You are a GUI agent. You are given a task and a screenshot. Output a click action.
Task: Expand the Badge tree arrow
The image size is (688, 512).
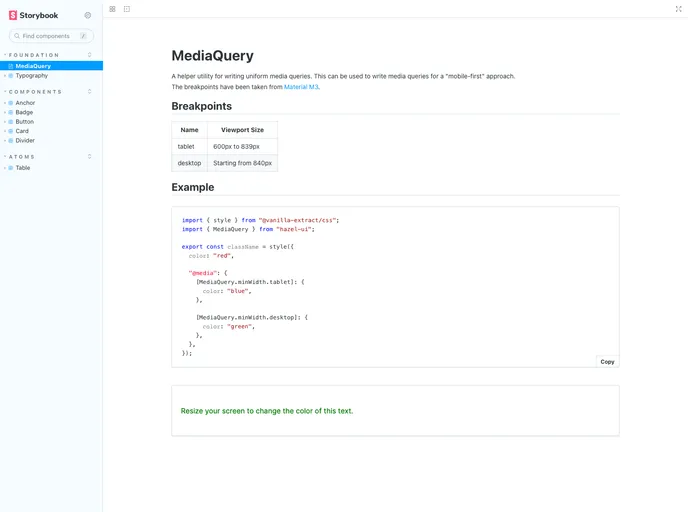tap(5, 112)
